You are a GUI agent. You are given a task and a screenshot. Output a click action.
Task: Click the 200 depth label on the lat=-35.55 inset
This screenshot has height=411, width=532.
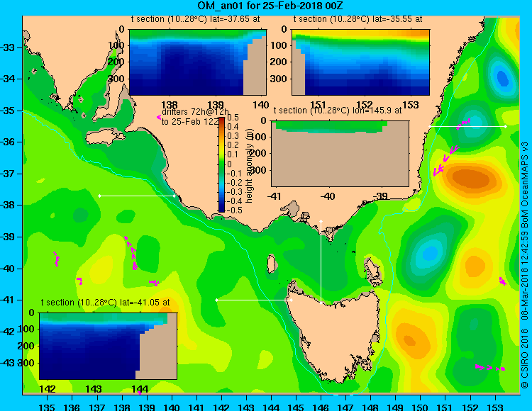point(279,62)
